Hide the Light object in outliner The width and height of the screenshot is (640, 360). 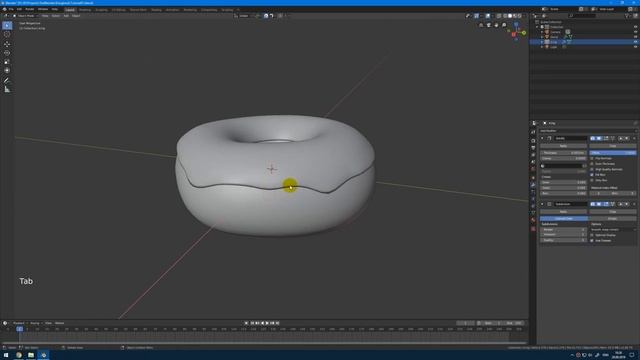(x=635, y=47)
